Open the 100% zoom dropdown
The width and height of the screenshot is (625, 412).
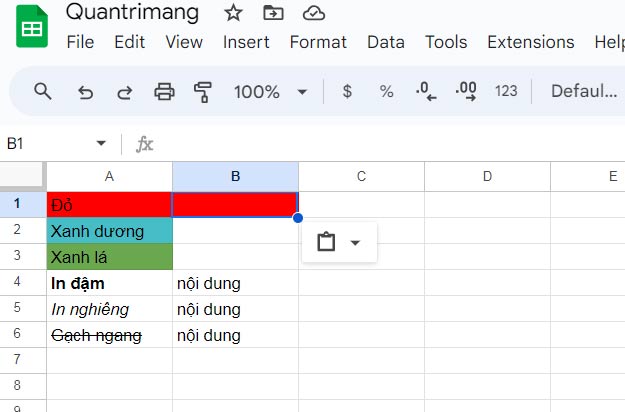(271, 92)
